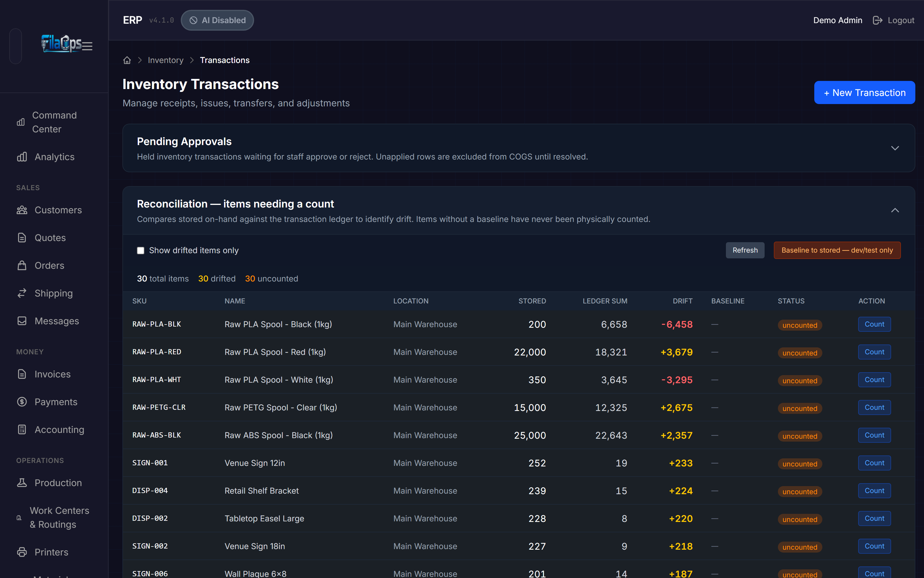
Task: Click the Inventory breadcrumb link
Action: (x=165, y=60)
